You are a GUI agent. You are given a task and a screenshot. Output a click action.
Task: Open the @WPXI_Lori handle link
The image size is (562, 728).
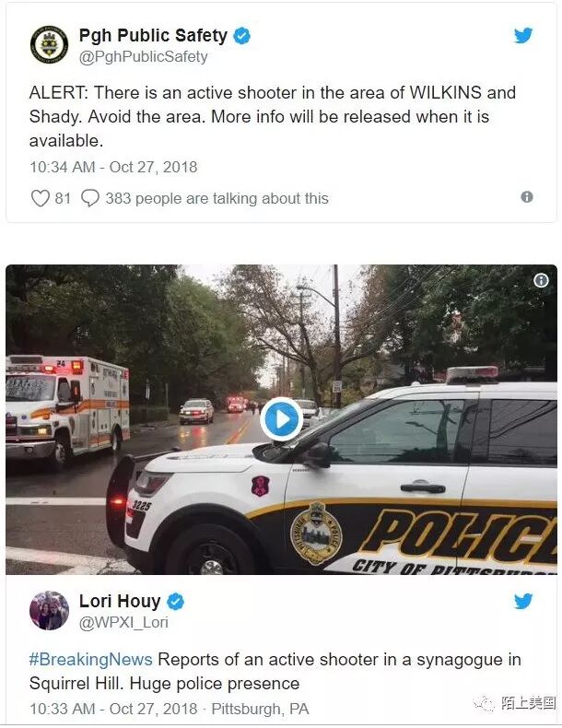[x=123, y=623]
